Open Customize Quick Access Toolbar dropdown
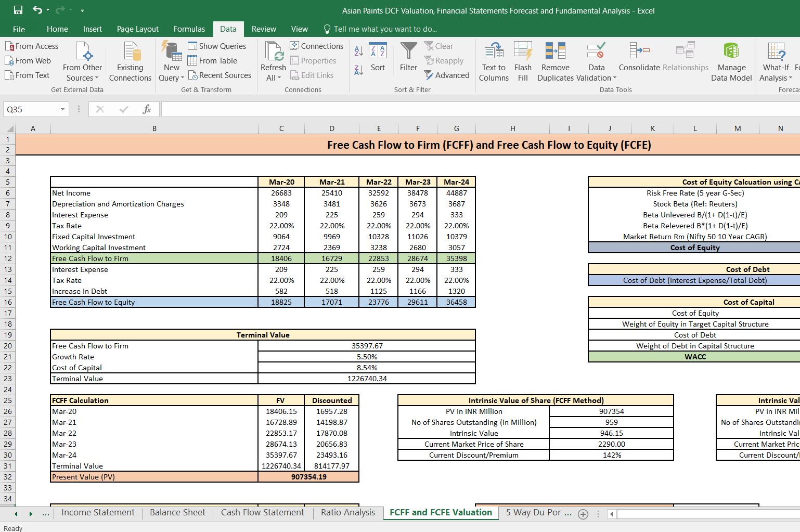This screenshot has width=800, height=532. 82,10
